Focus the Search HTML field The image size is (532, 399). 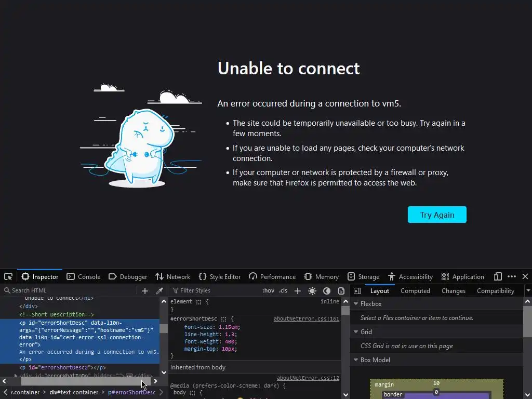[70, 290]
